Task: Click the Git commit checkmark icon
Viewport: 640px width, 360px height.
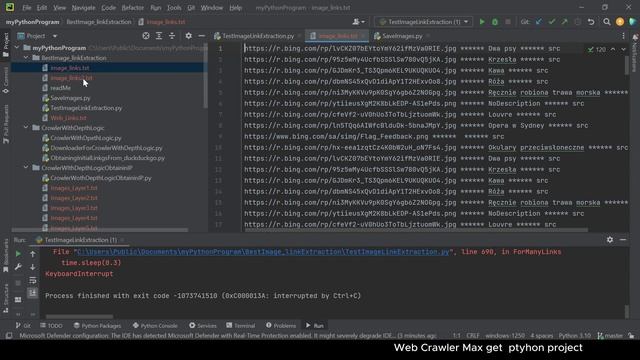Action: pyautogui.click(x=552, y=22)
